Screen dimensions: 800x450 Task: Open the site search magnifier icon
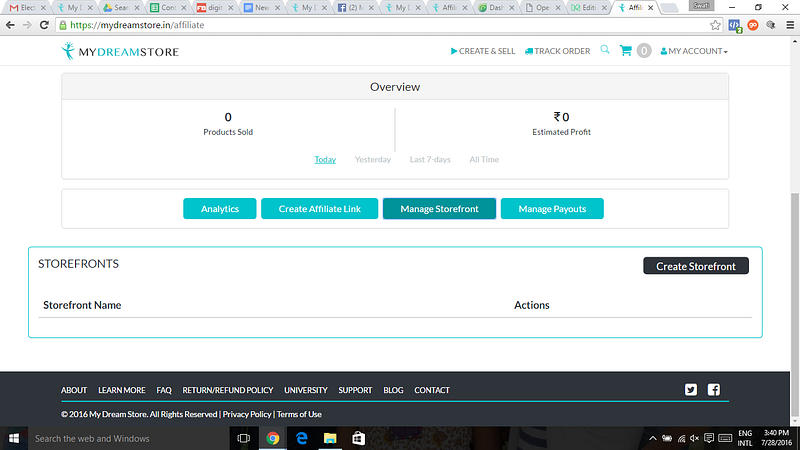605,49
